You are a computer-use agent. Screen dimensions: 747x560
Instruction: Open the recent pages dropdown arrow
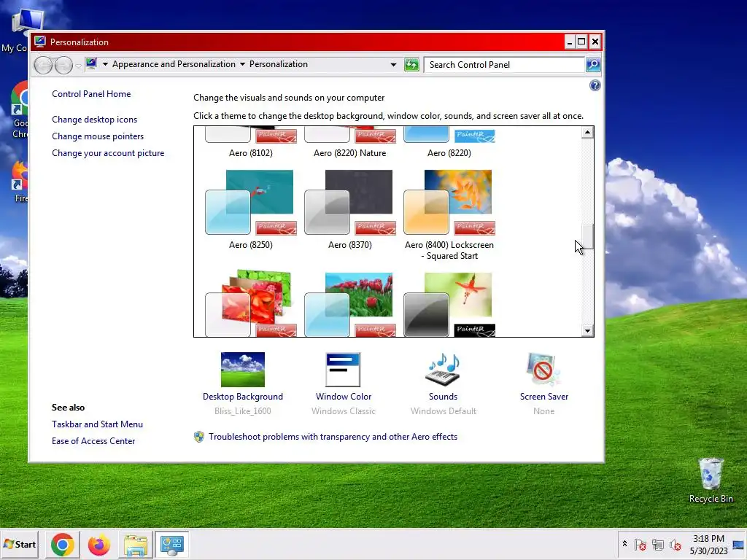pos(79,66)
